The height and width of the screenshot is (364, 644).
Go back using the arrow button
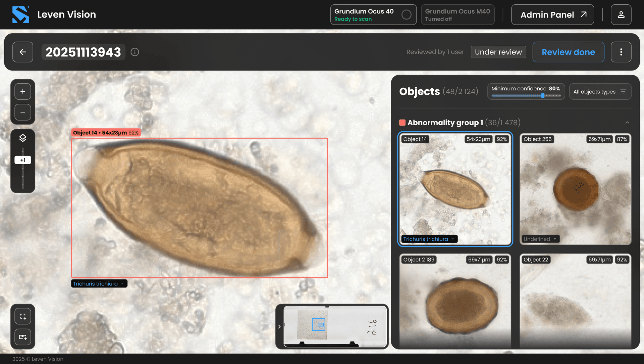23,52
